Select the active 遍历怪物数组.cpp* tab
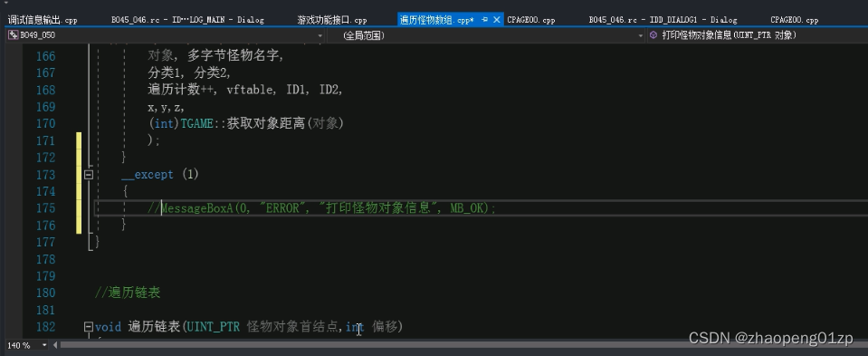This screenshot has height=356, width=868. tap(437, 20)
